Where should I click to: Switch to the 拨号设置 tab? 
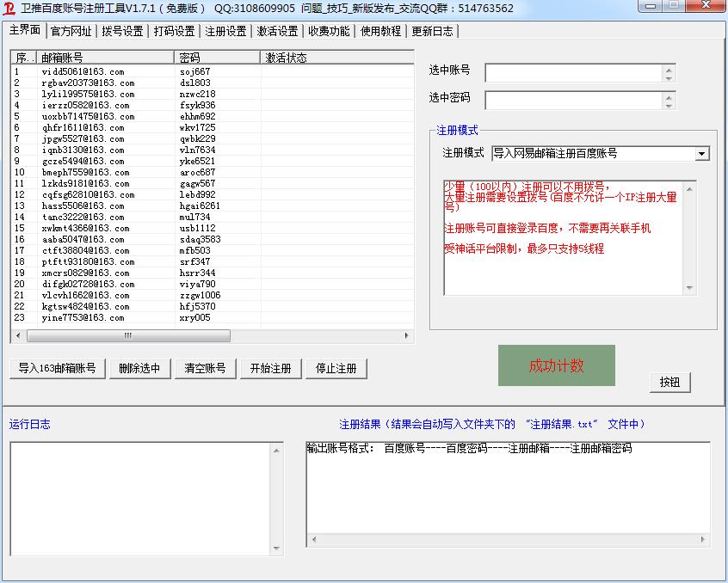tap(122, 31)
